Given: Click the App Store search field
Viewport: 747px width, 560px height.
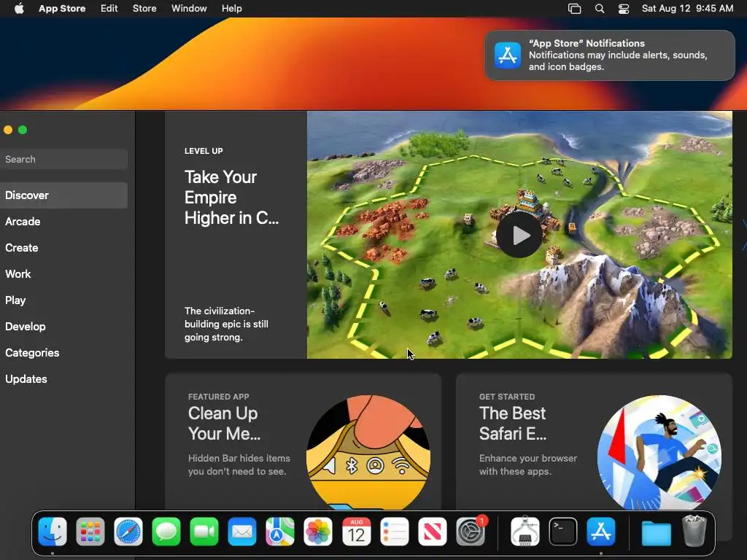Looking at the screenshot, I should tap(64, 159).
